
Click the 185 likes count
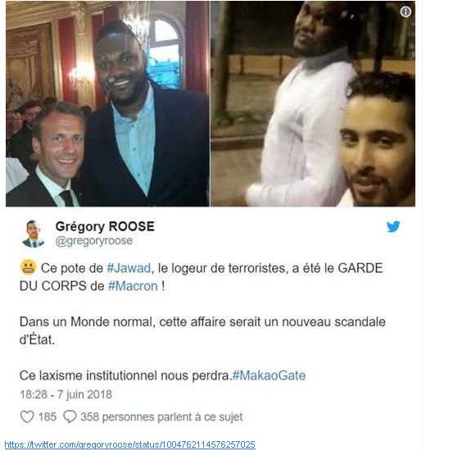[48, 417]
